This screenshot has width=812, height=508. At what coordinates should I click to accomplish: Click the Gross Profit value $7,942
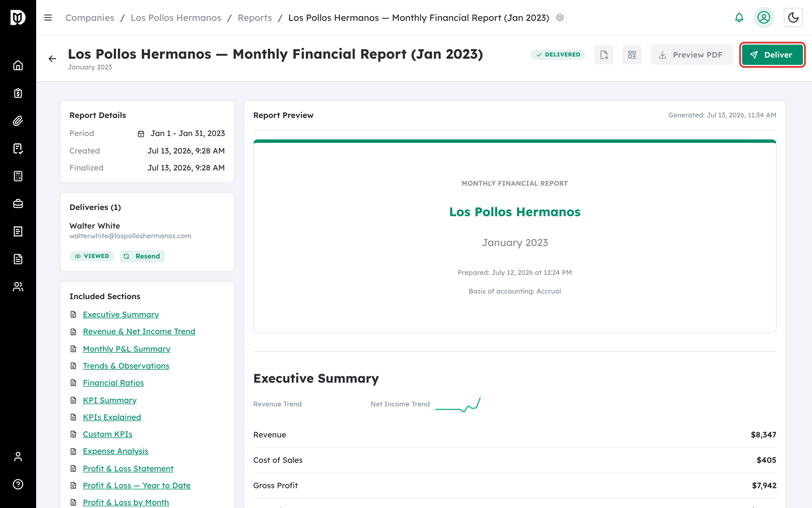click(x=764, y=485)
